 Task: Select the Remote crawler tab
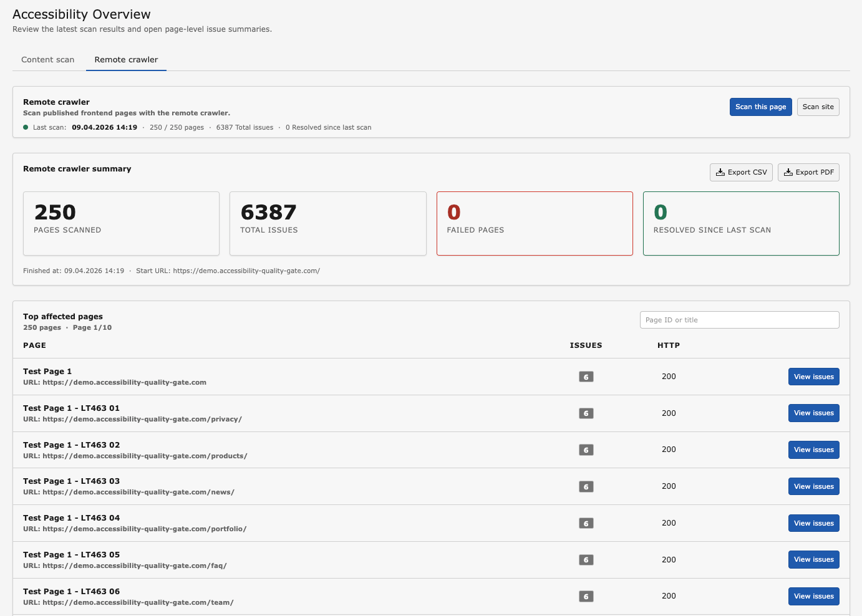click(x=126, y=60)
